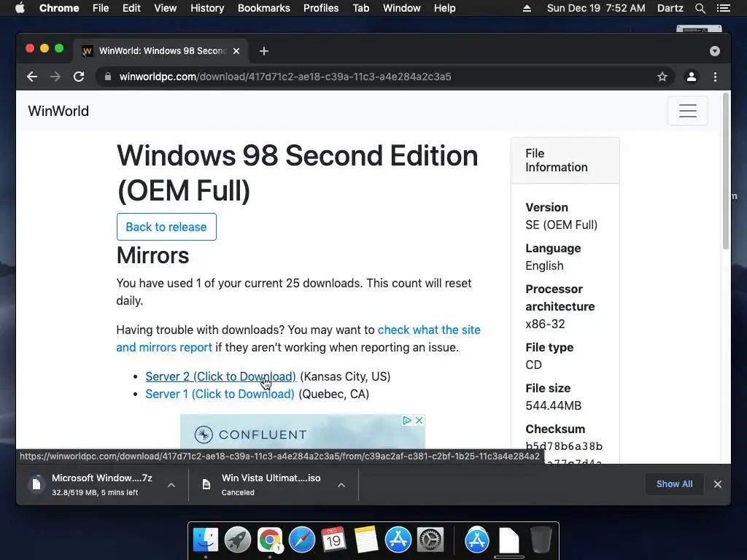Click the Chrome icon in the Dock
The width and height of the screenshot is (747, 560).
270,540
